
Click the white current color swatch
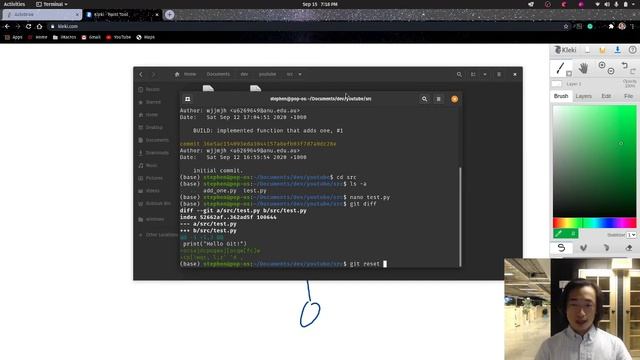[556, 84]
